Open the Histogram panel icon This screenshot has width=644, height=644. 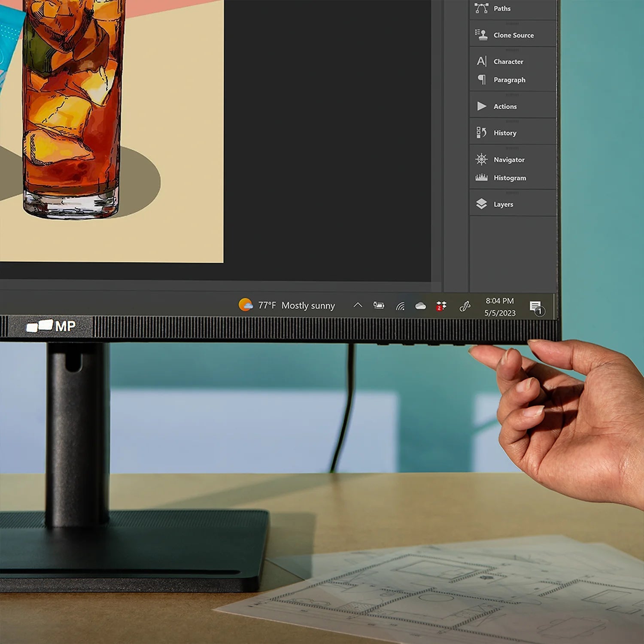click(481, 177)
